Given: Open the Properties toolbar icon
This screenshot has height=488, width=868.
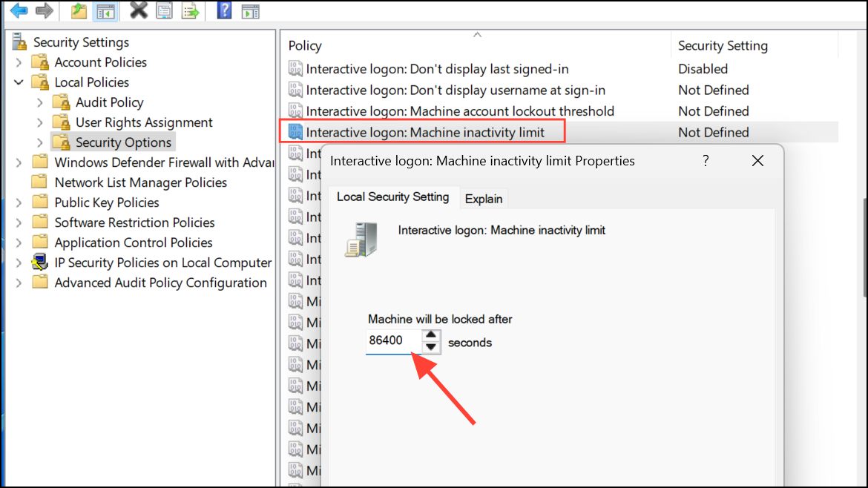Looking at the screenshot, I should (165, 10).
